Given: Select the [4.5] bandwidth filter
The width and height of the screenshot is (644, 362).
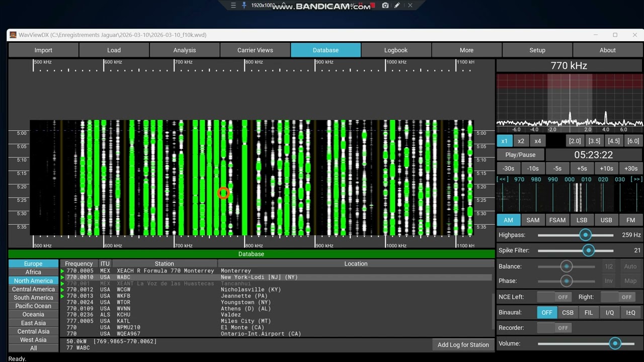Looking at the screenshot, I should [x=614, y=141].
